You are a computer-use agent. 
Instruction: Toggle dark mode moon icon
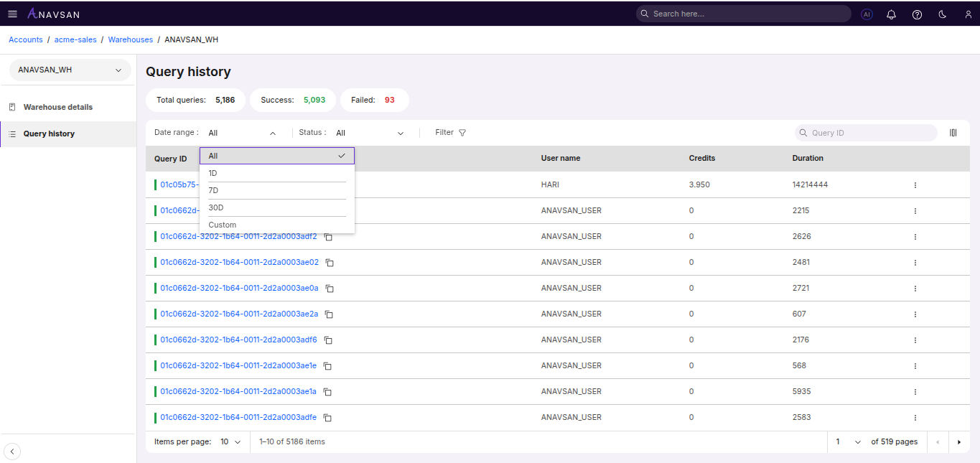(943, 14)
